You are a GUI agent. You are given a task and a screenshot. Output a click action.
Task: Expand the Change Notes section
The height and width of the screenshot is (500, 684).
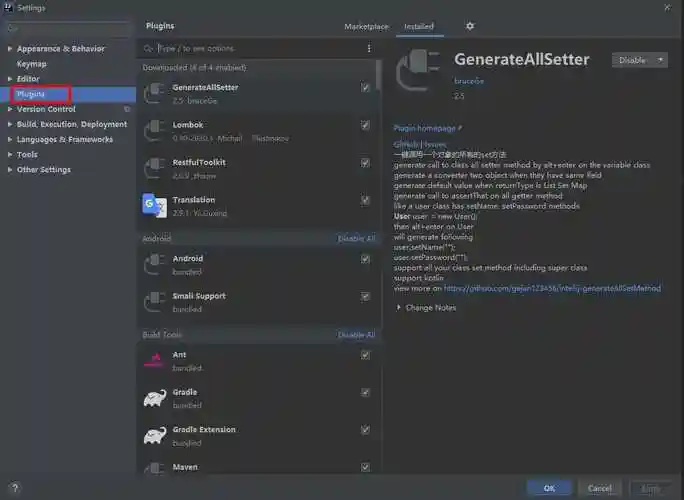(430, 307)
